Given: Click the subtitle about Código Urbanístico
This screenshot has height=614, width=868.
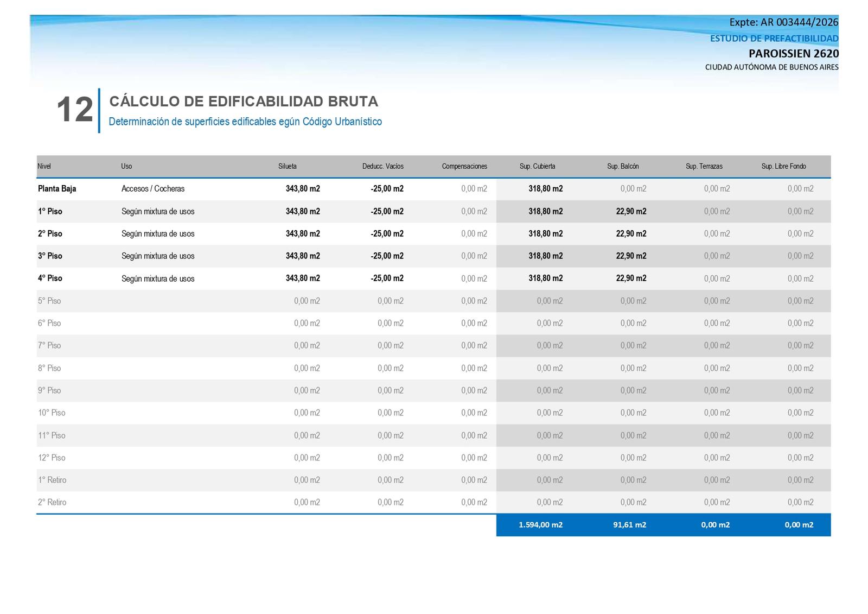Looking at the screenshot, I should point(245,122).
